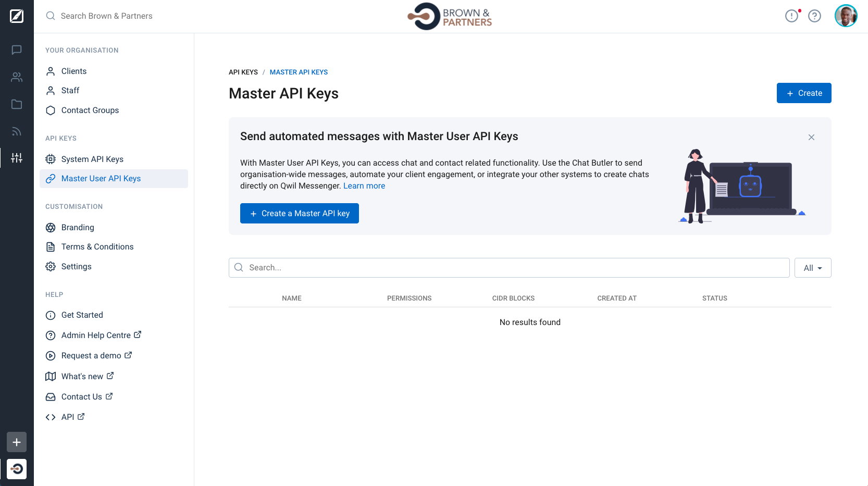
Task: Click the plus icon to add an organisation
Action: pyautogui.click(x=16, y=442)
